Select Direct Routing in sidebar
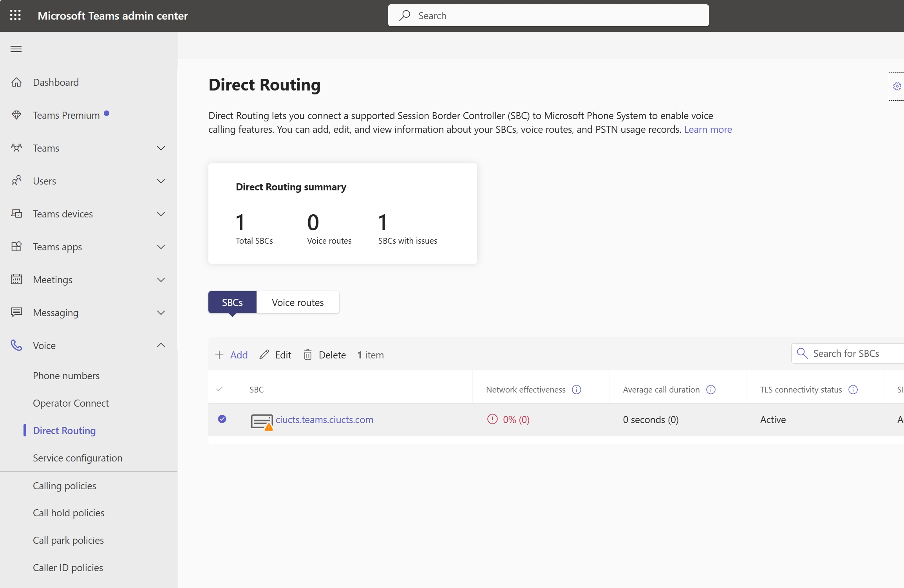This screenshot has height=588, width=904. tap(64, 431)
